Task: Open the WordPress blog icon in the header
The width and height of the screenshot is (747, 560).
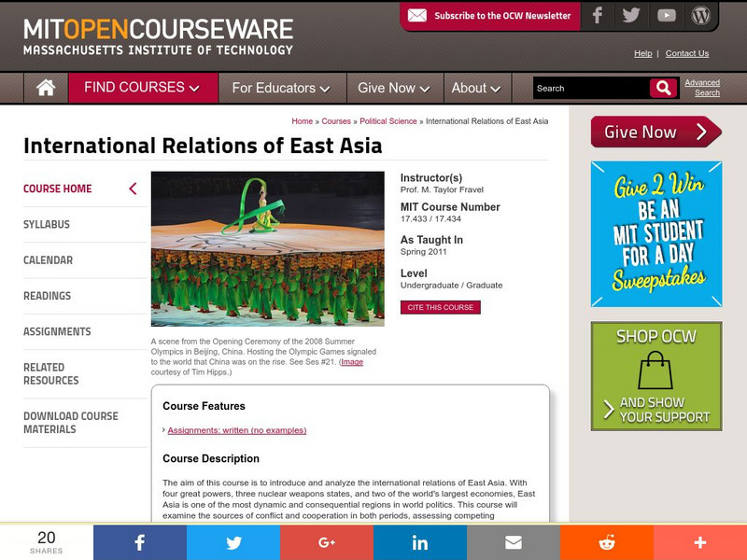Action: click(x=701, y=15)
